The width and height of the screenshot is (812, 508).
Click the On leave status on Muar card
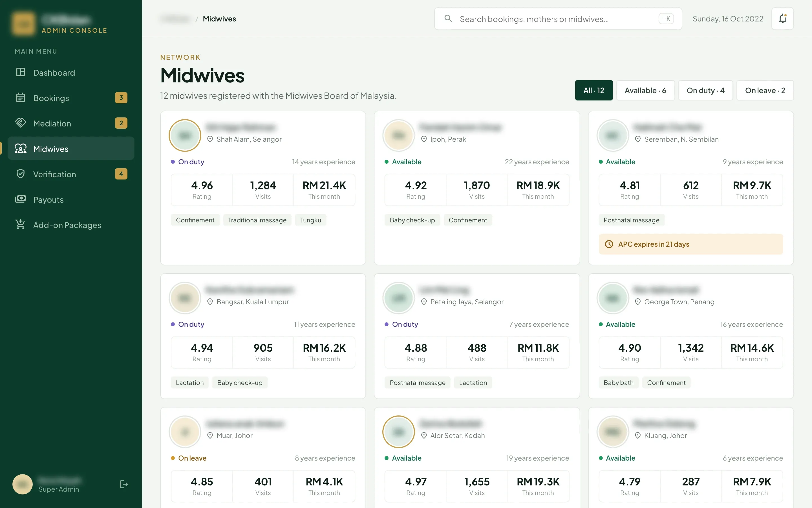pyautogui.click(x=189, y=458)
